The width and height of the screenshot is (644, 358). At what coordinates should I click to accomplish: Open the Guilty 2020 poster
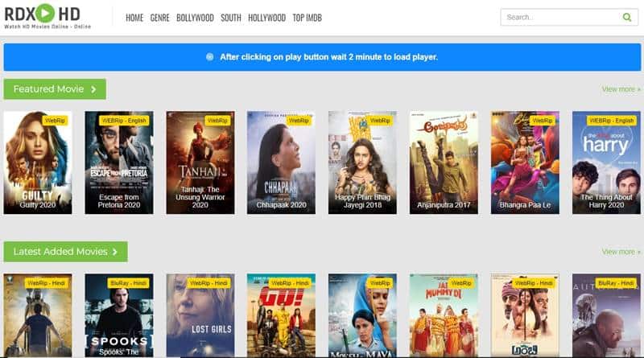(38, 163)
